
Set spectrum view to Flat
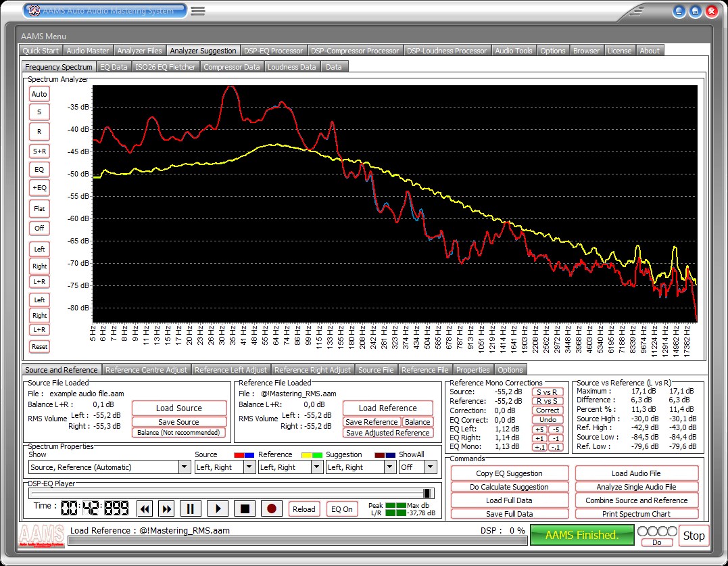click(x=39, y=208)
